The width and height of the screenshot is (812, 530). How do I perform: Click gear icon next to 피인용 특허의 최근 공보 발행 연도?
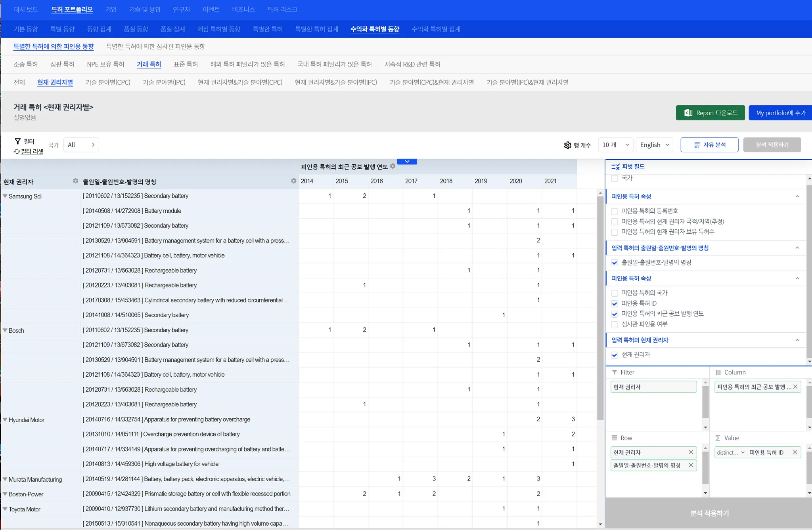(x=393, y=166)
